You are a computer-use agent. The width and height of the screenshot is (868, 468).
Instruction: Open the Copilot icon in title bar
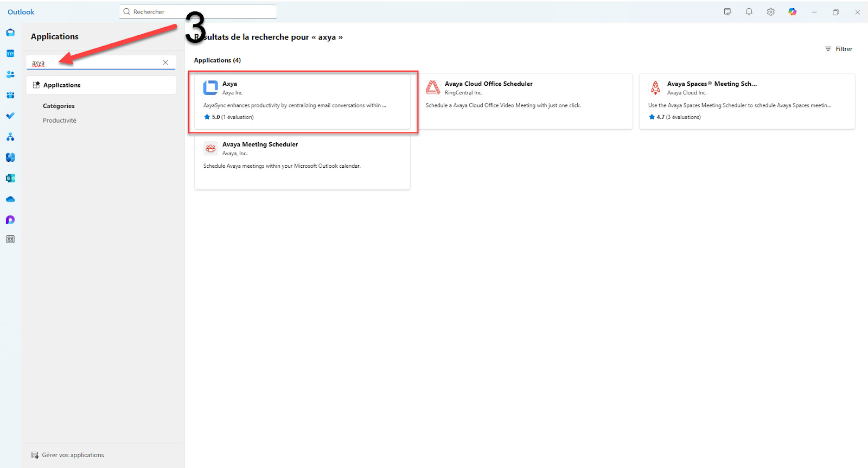792,12
